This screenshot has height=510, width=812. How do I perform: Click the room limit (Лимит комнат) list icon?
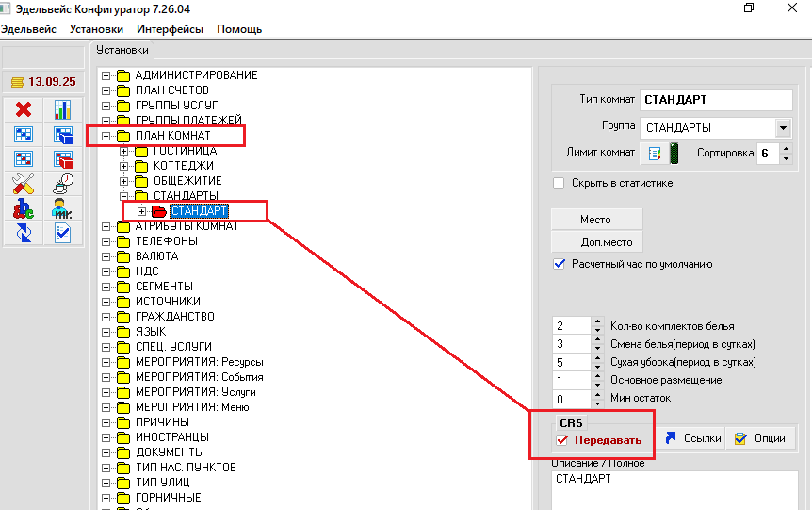(x=655, y=153)
